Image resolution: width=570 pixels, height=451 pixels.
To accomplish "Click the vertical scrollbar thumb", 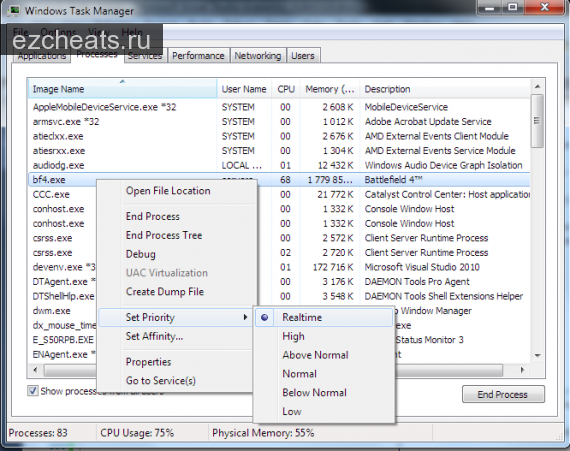I will pyautogui.click(x=537, y=121).
